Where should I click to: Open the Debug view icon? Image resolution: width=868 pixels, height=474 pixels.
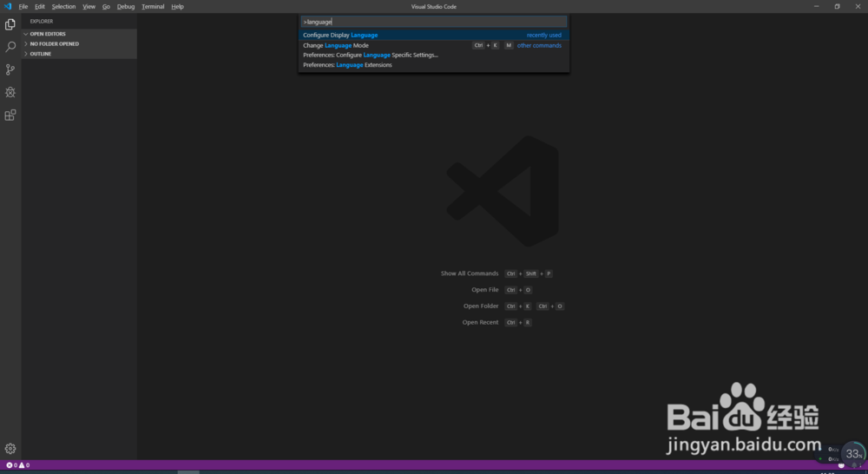(10, 93)
